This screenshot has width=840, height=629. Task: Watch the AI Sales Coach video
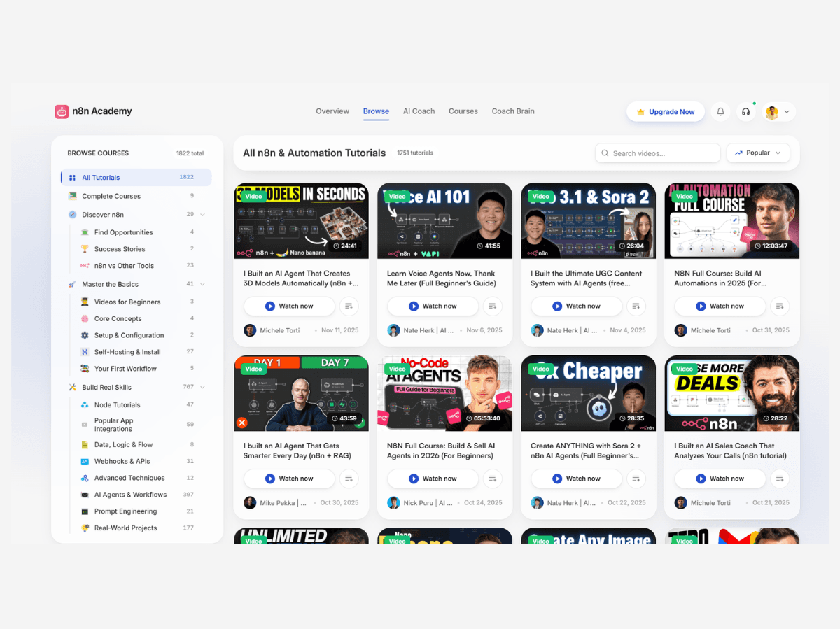(x=720, y=479)
